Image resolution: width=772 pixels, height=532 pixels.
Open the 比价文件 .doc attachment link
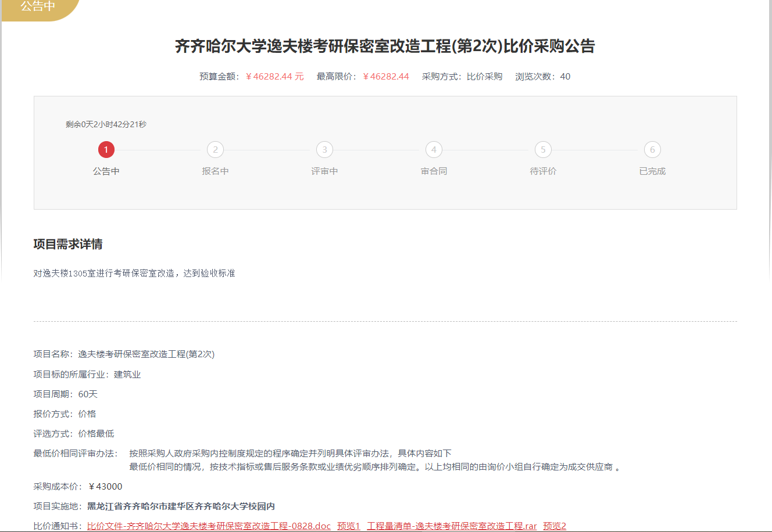click(x=209, y=526)
